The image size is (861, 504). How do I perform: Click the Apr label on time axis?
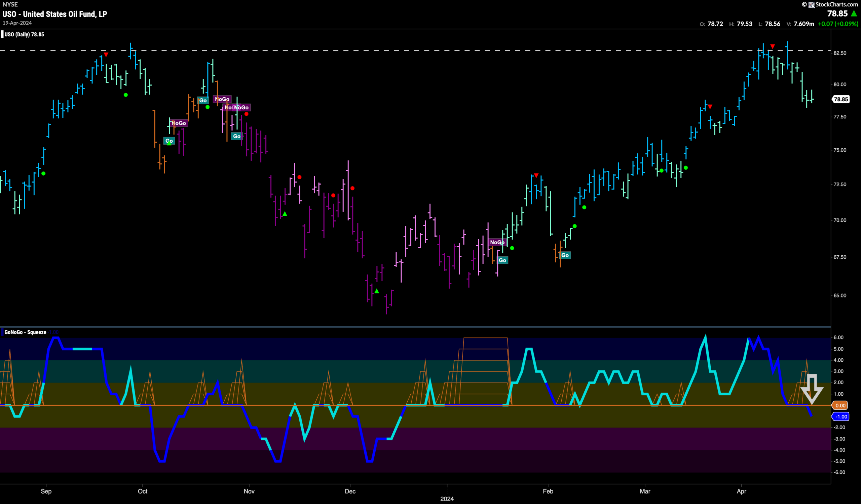[x=741, y=491]
